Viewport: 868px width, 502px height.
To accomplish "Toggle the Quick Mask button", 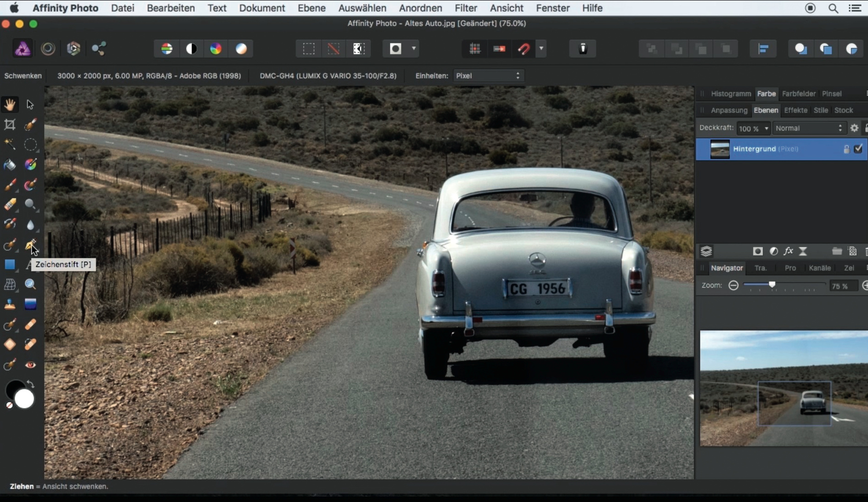I will click(x=395, y=49).
